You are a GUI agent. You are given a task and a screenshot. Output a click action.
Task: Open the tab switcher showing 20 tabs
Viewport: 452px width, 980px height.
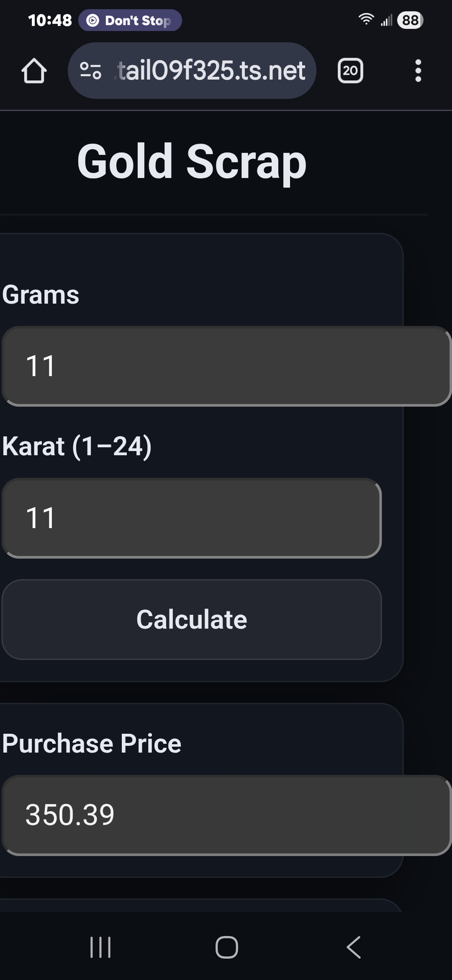tap(350, 71)
